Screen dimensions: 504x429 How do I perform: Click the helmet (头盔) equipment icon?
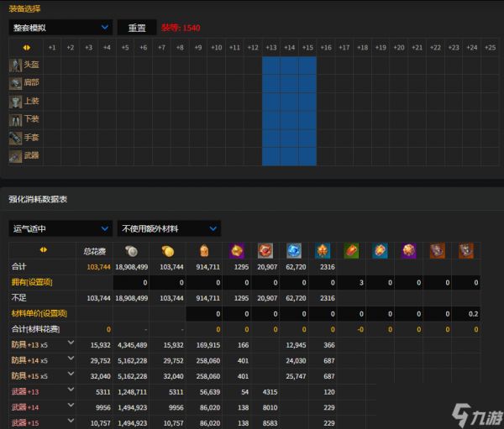[15, 65]
